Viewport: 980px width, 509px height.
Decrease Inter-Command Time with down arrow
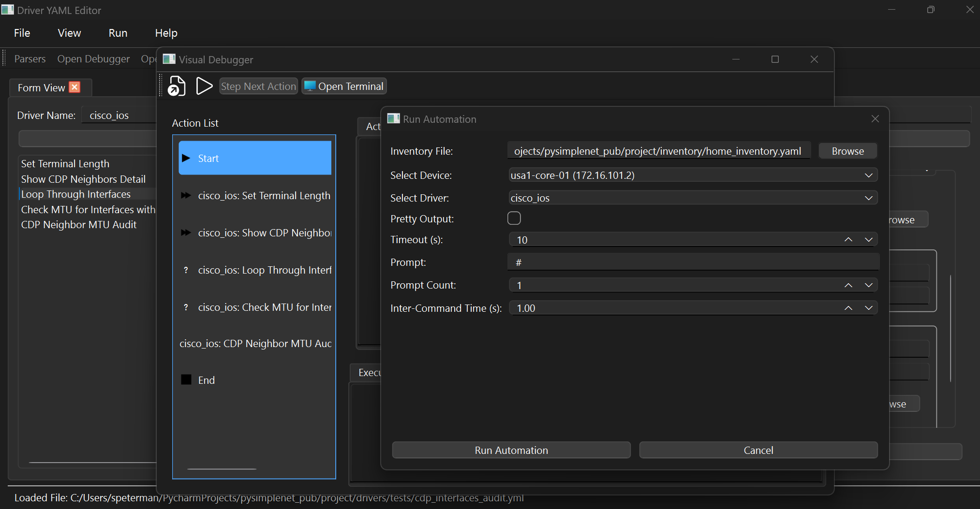click(869, 308)
